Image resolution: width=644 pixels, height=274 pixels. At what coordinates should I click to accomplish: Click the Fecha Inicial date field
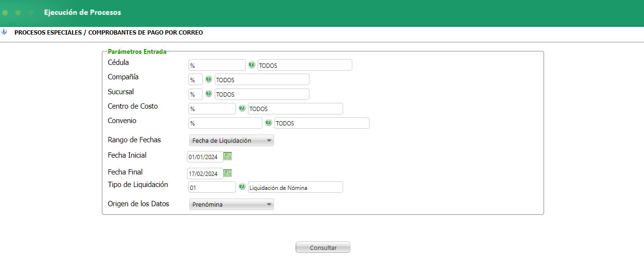[205, 157]
